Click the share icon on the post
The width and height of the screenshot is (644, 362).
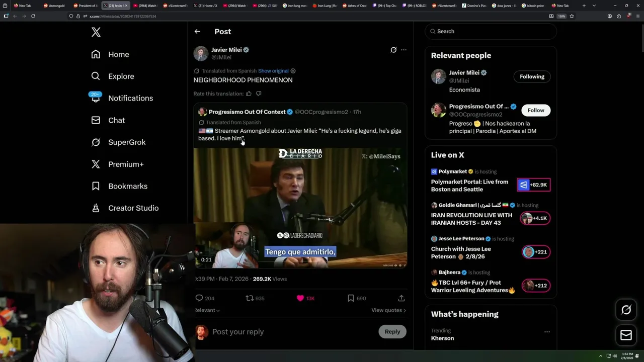coord(401,298)
